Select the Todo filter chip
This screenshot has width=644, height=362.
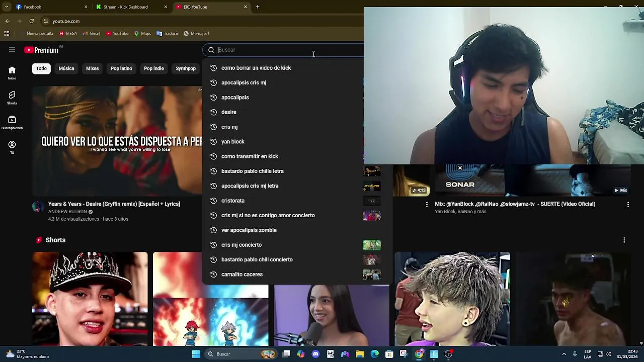pyautogui.click(x=41, y=68)
